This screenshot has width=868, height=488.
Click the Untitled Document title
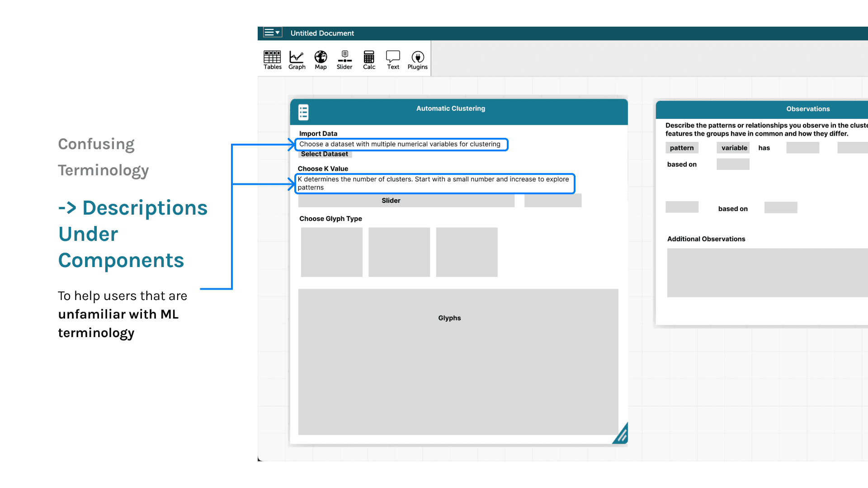[x=322, y=33]
